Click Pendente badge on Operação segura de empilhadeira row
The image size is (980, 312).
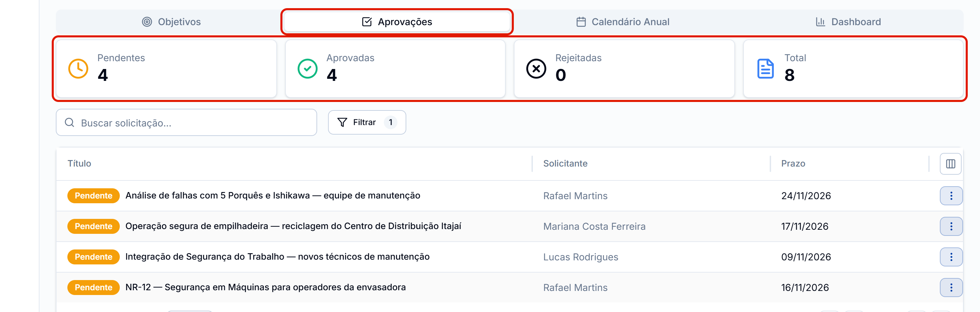point(93,226)
